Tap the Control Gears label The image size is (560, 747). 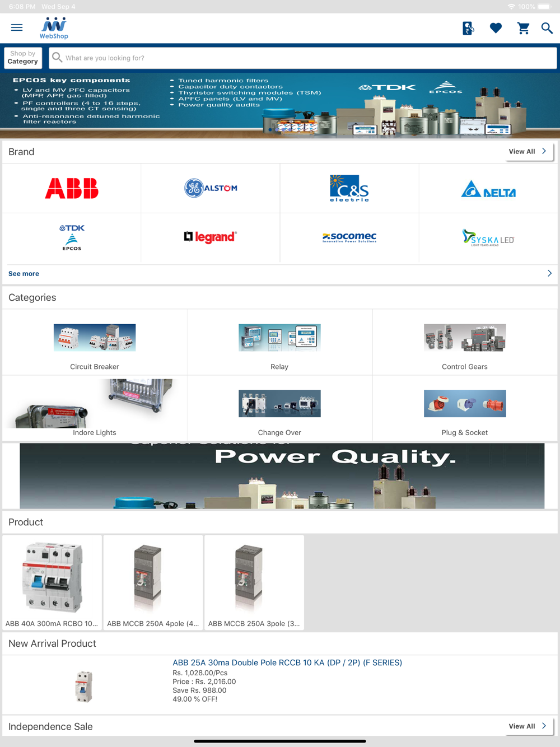click(465, 367)
